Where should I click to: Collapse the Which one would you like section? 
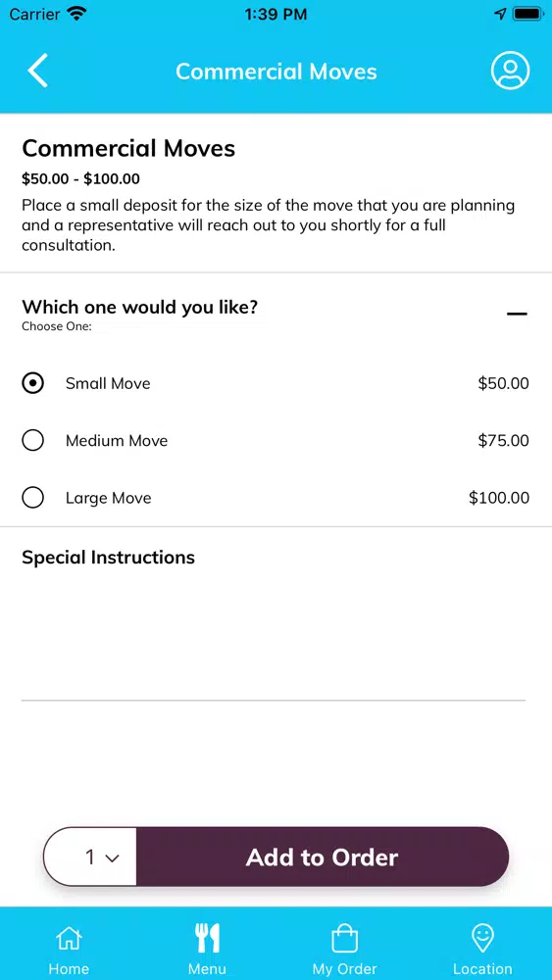pyautogui.click(x=517, y=314)
